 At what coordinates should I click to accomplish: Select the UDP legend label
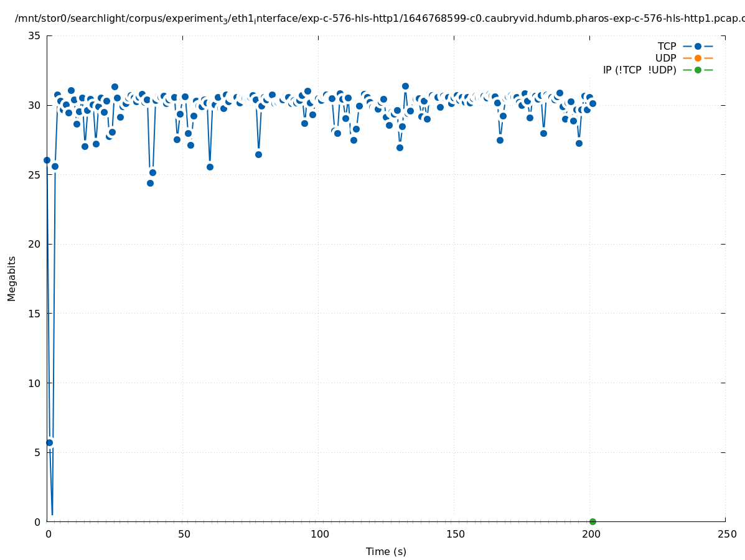665,58
